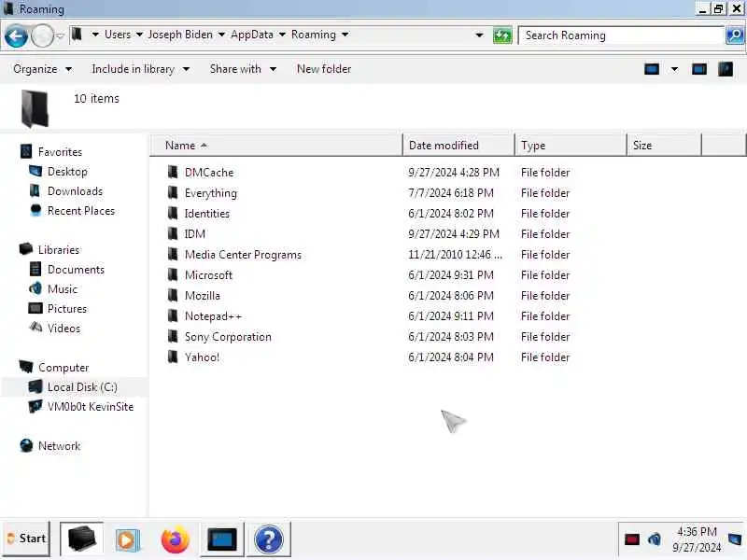Select the DMCache folder icon
The image size is (747, 560).
pyautogui.click(x=173, y=172)
